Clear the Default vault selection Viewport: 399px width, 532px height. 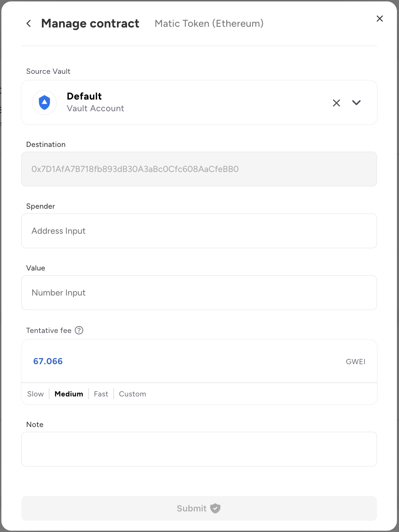pyautogui.click(x=337, y=103)
